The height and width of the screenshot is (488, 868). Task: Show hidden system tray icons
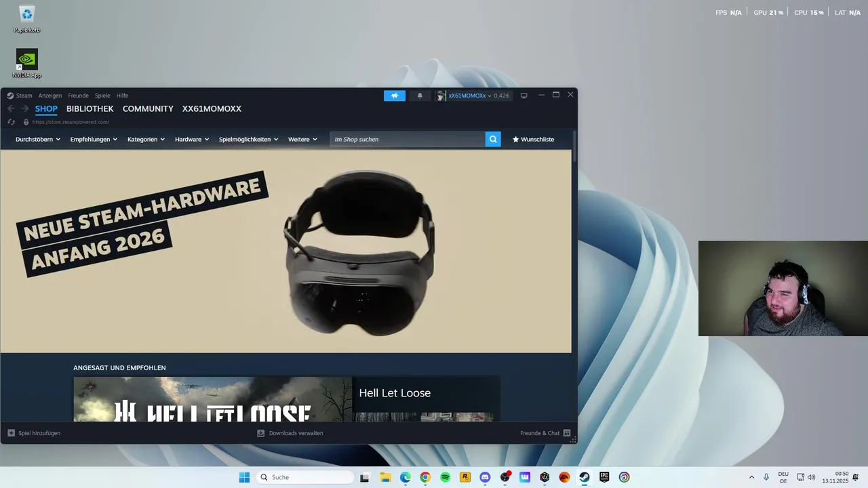[751, 477]
